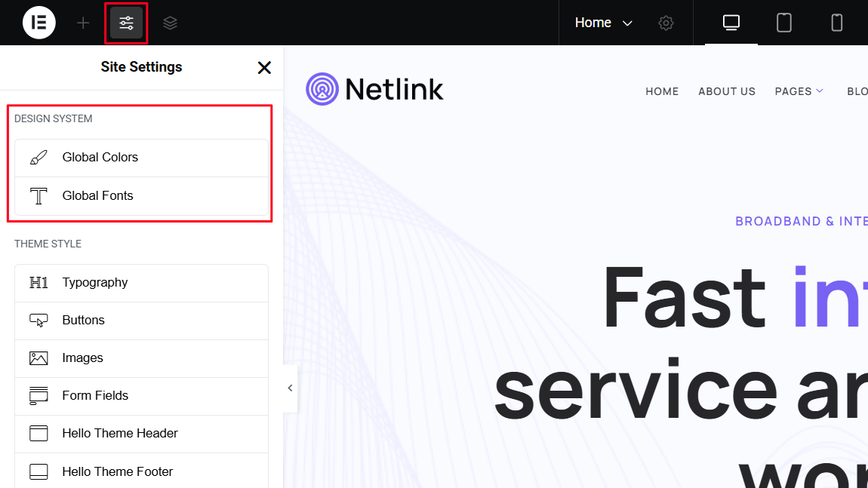This screenshot has height=488, width=868.
Task: Open Global Fonts settings
Action: pos(141,196)
